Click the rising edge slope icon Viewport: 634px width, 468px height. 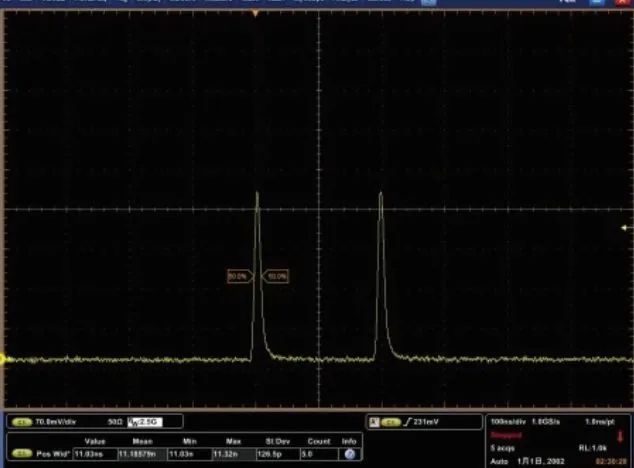click(x=407, y=422)
